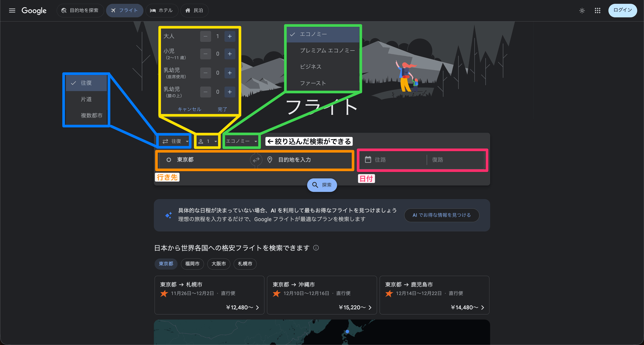The image size is (644, 345).
Task: Increase 乳幼児 (膝の上) count with plus
Action: [230, 92]
